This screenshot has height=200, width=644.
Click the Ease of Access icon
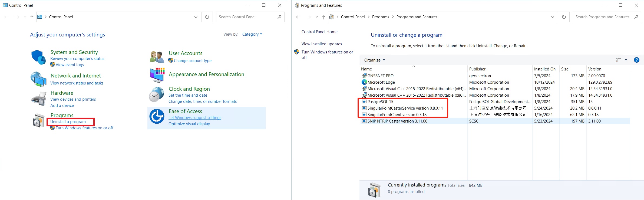[157, 116]
